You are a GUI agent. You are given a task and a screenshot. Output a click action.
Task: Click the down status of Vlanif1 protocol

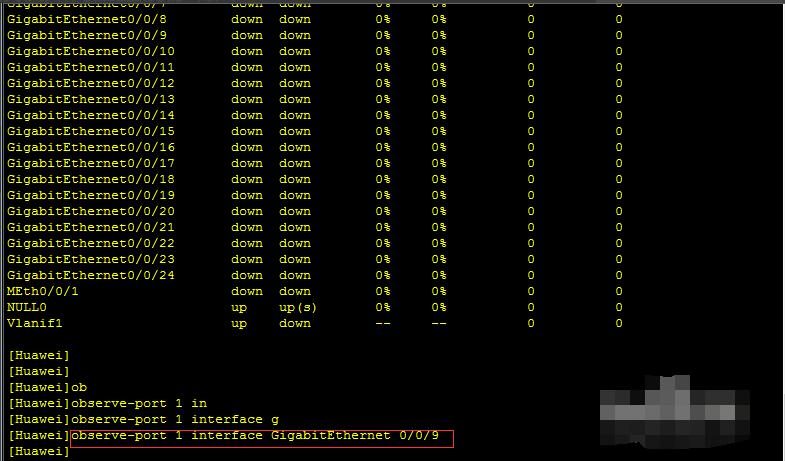click(295, 323)
